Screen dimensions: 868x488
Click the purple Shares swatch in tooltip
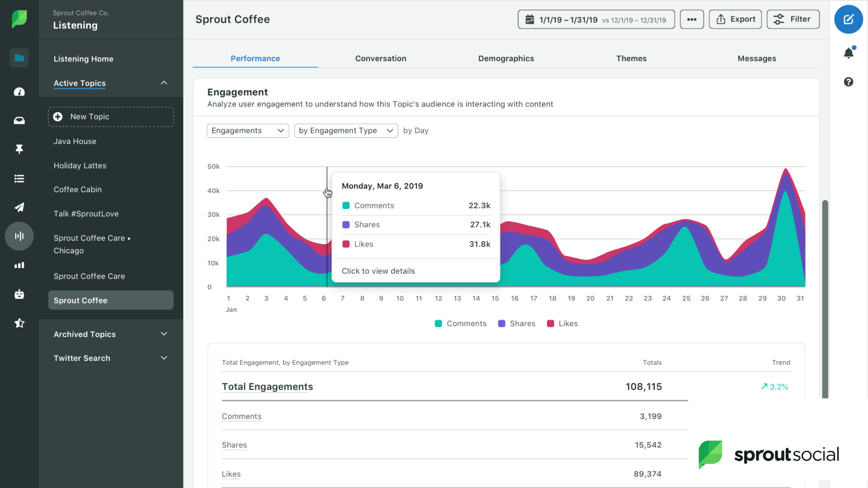click(346, 225)
